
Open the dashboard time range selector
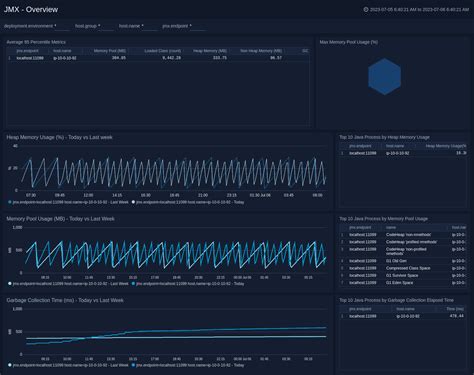tap(419, 10)
